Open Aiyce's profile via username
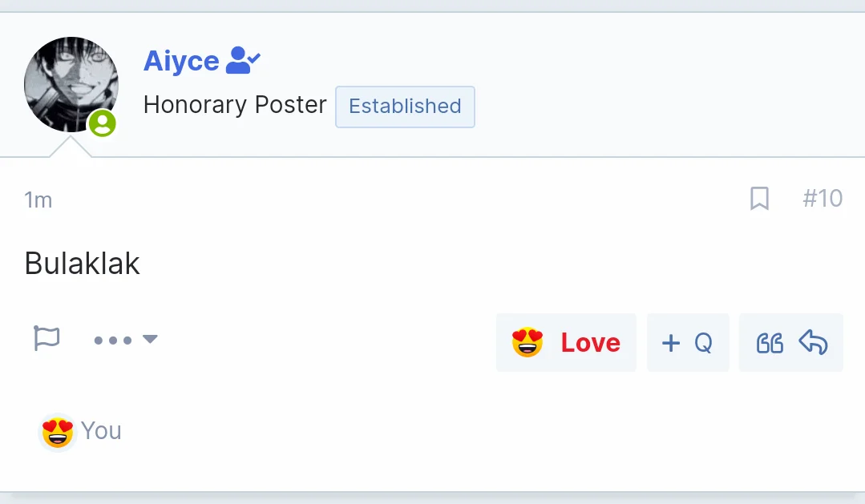The height and width of the screenshot is (504, 865). point(181,61)
